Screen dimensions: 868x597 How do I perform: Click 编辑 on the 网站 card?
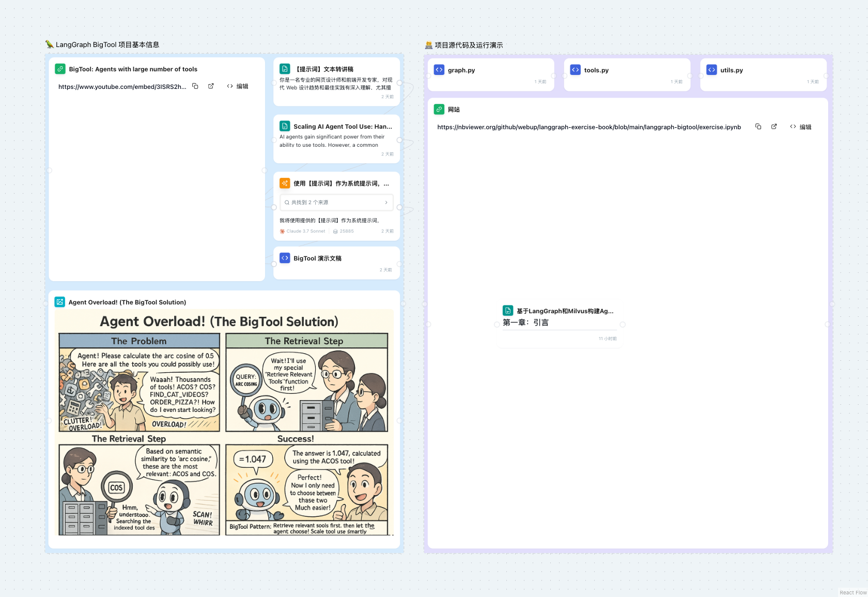tap(801, 127)
